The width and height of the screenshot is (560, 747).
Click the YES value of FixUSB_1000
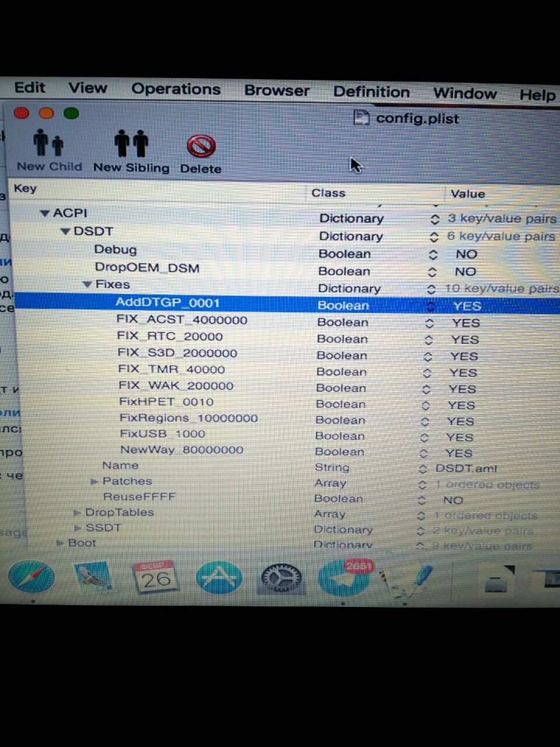tap(460, 437)
